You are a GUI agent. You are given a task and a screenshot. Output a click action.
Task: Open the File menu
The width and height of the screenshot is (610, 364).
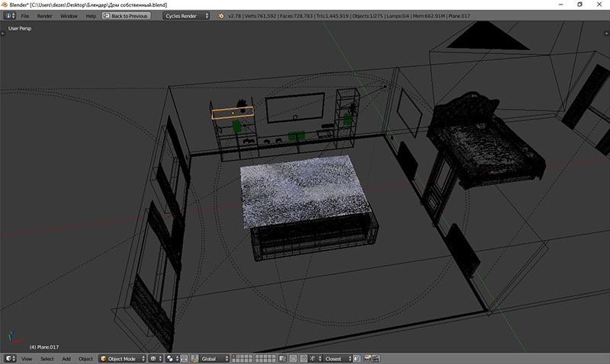[x=25, y=15]
